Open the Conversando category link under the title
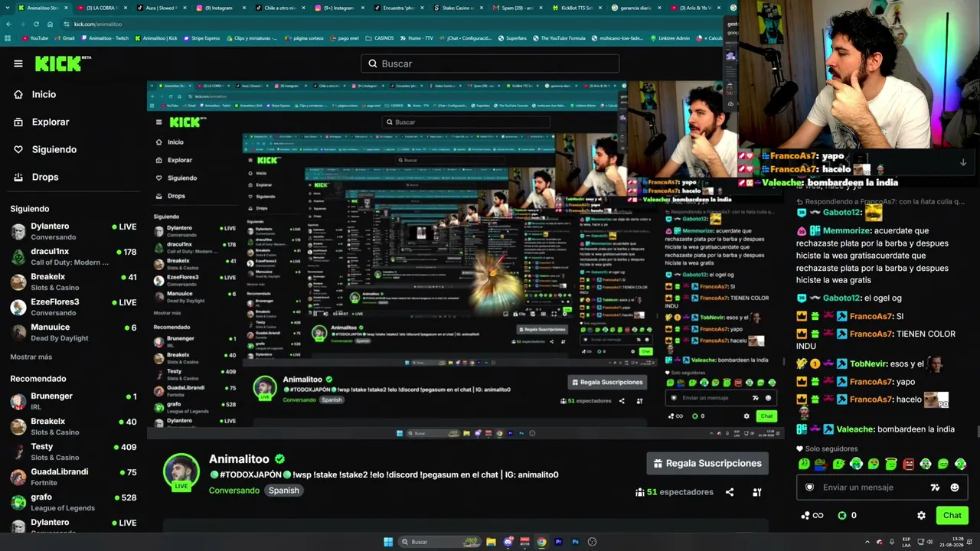Screen dimensions: 980x551 pyautogui.click(x=234, y=491)
